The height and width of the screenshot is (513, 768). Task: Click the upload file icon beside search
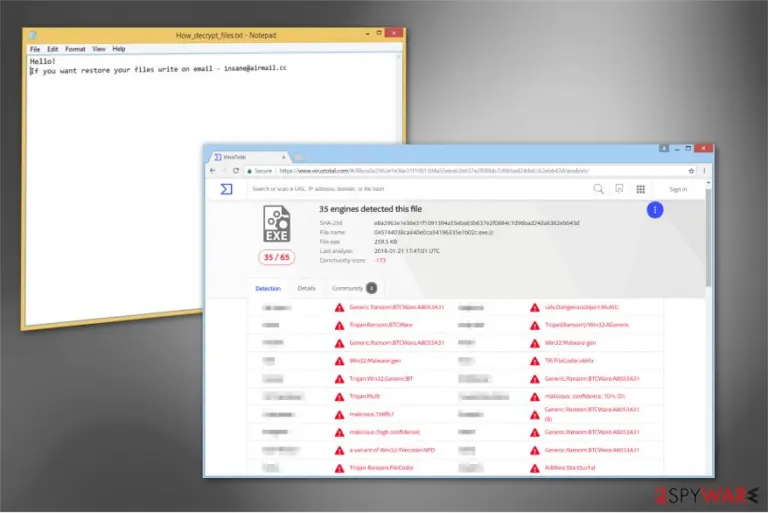click(619, 189)
